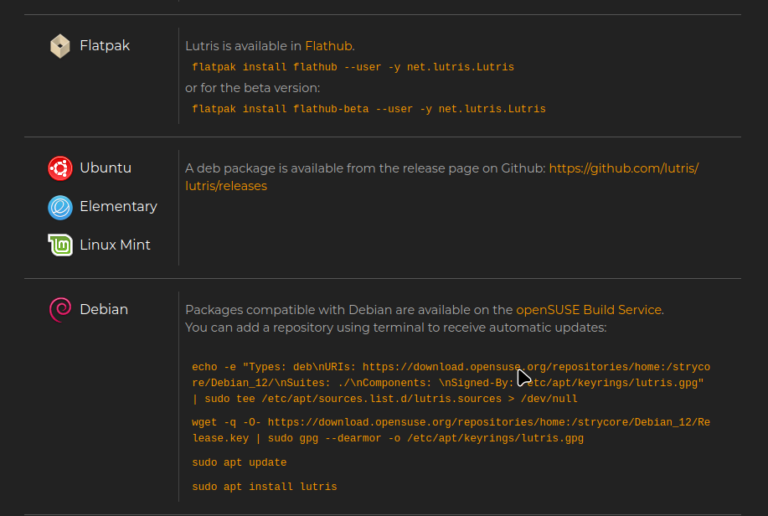Click the Debian swirl logo icon
768x516 pixels.
tap(60, 310)
